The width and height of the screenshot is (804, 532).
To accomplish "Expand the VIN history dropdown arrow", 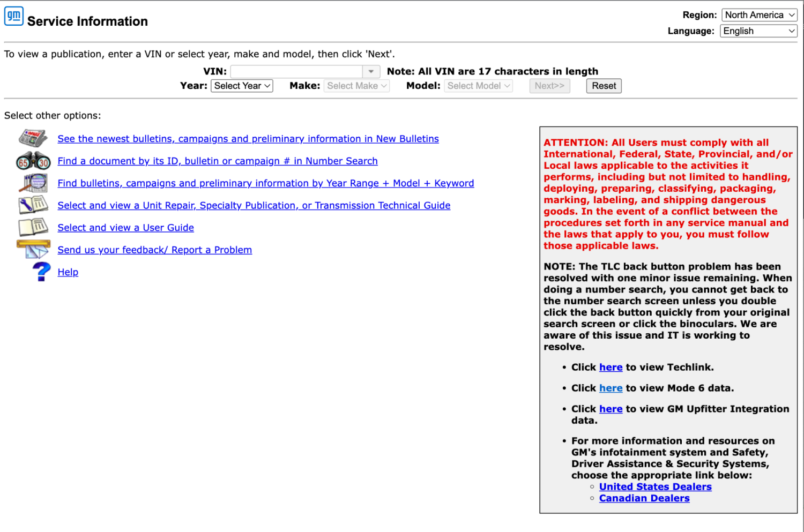I will click(x=371, y=71).
